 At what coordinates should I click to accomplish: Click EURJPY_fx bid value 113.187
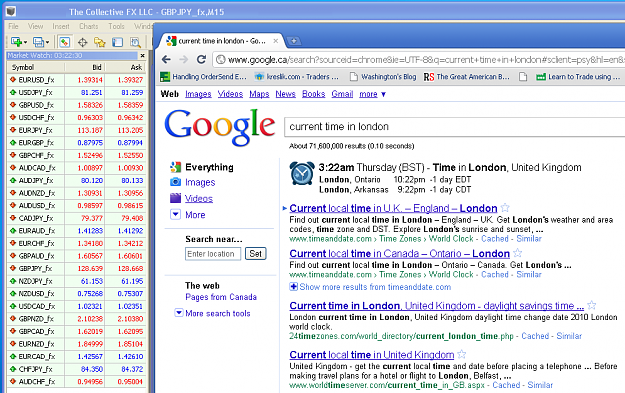point(90,130)
